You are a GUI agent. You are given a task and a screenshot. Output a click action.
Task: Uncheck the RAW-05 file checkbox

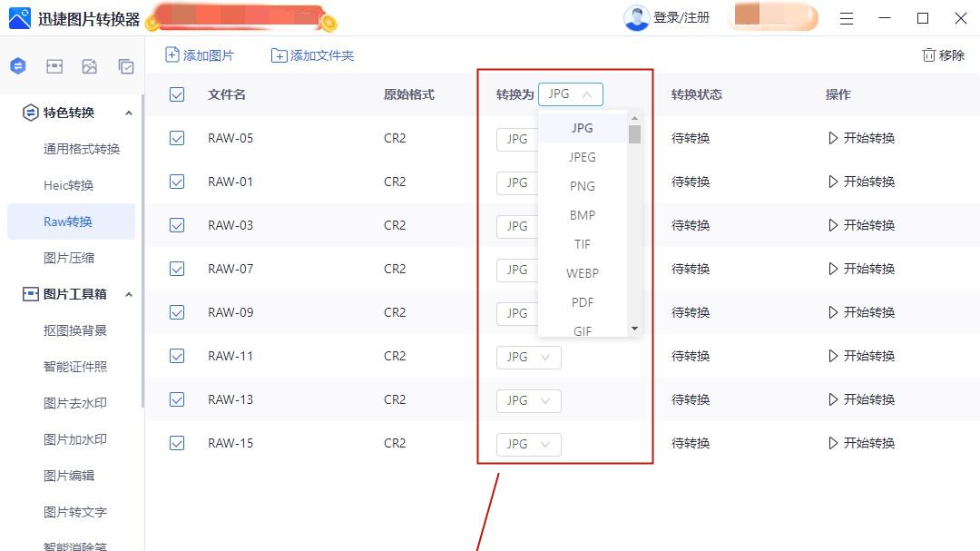point(177,138)
